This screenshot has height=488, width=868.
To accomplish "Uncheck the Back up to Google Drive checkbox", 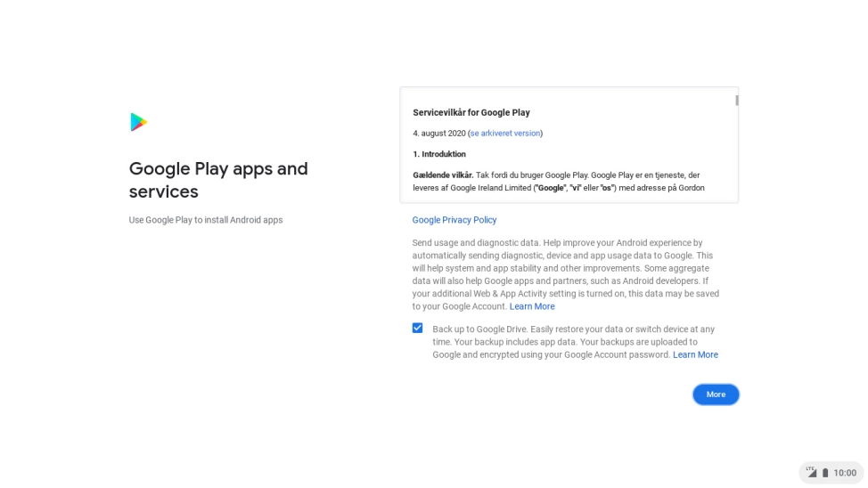I will point(417,328).
